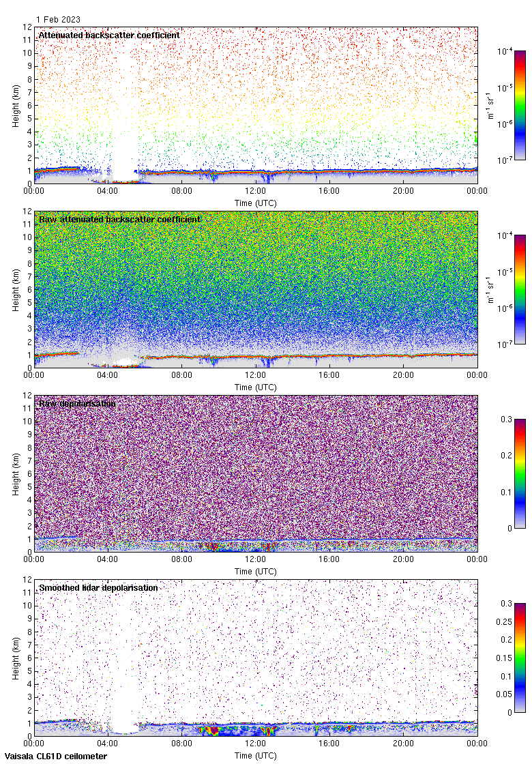Image resolution: width=532 pixels, height=764 pixels.
Task: Click the 0.2 tick on the raw depolarisation colorbar
Action: 507,456
